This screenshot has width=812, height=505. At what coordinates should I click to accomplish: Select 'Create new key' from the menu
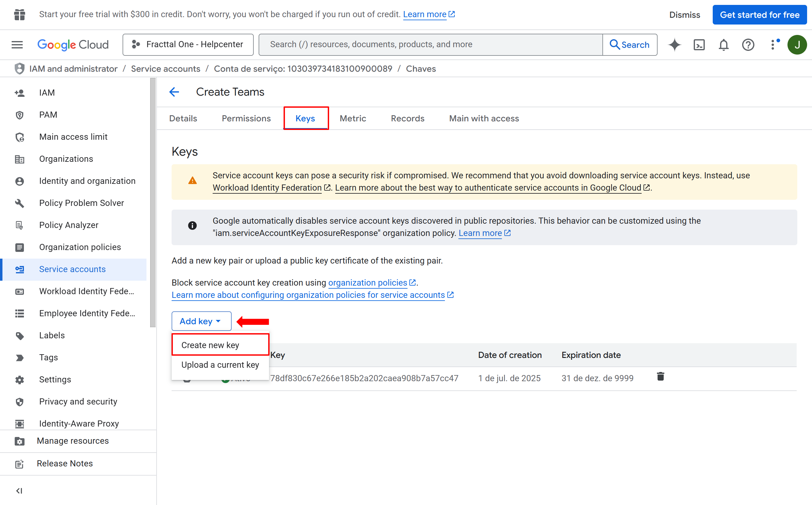pyautogui.click(x=210, y=345)
